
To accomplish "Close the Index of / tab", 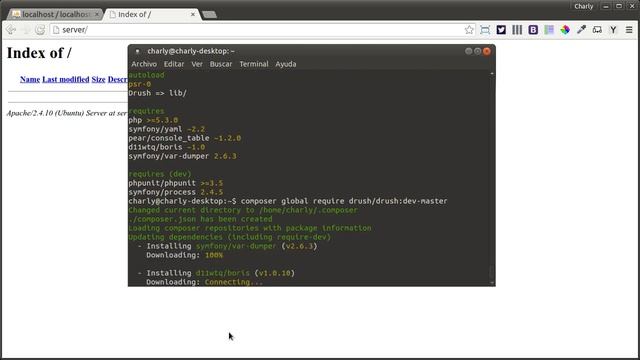I will (x=193, y=14).
